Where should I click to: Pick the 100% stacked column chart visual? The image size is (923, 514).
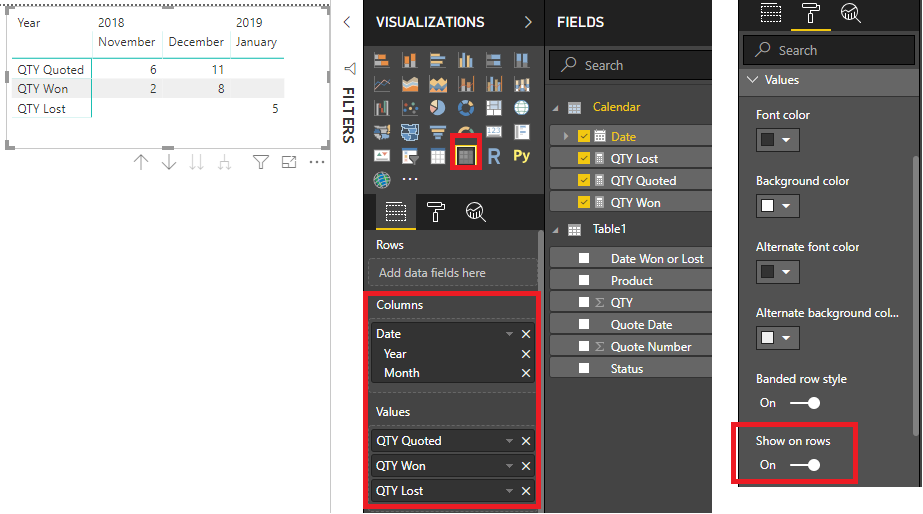point(522,60)
